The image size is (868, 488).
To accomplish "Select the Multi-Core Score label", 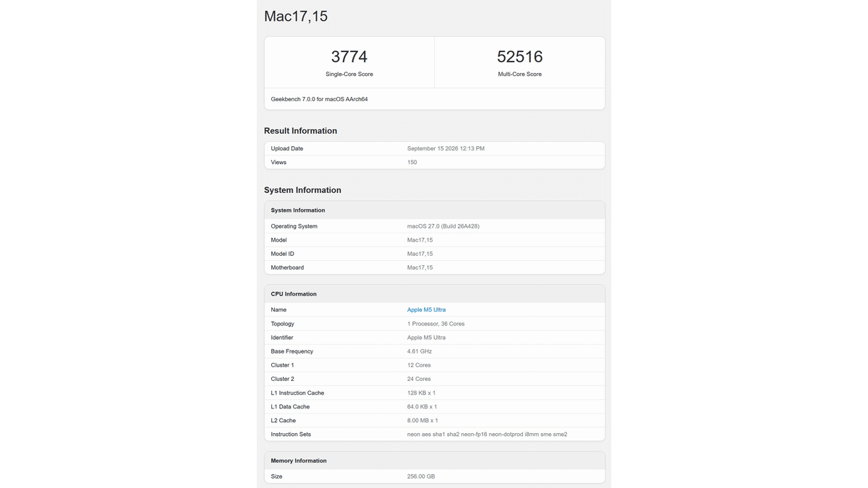I will tap(519, 74).
